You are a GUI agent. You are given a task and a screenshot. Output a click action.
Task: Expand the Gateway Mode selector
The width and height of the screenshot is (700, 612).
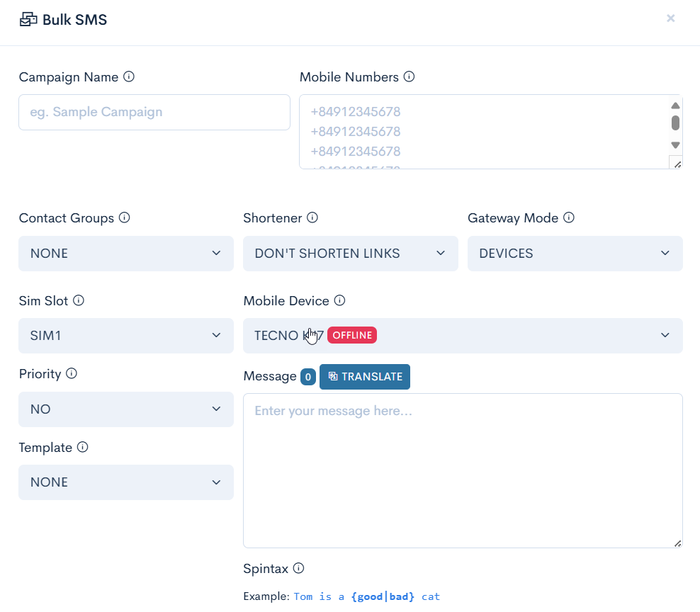tap(575, 254)
